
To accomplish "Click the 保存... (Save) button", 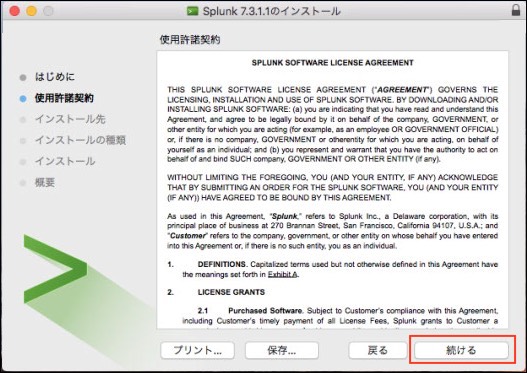I will click(282, 350).
